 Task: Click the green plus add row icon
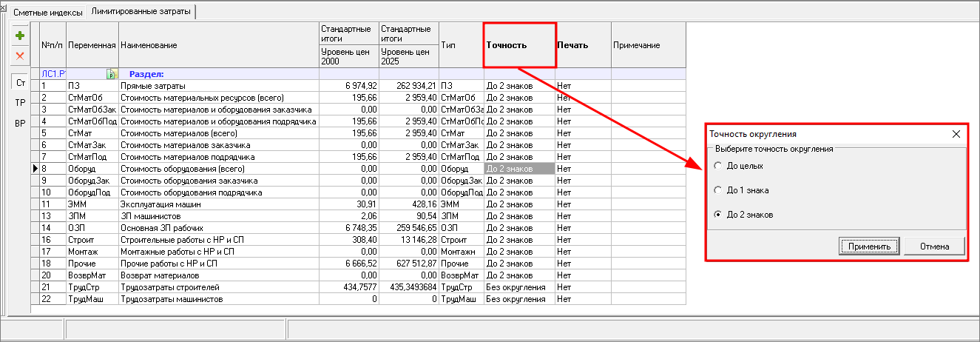20,36
